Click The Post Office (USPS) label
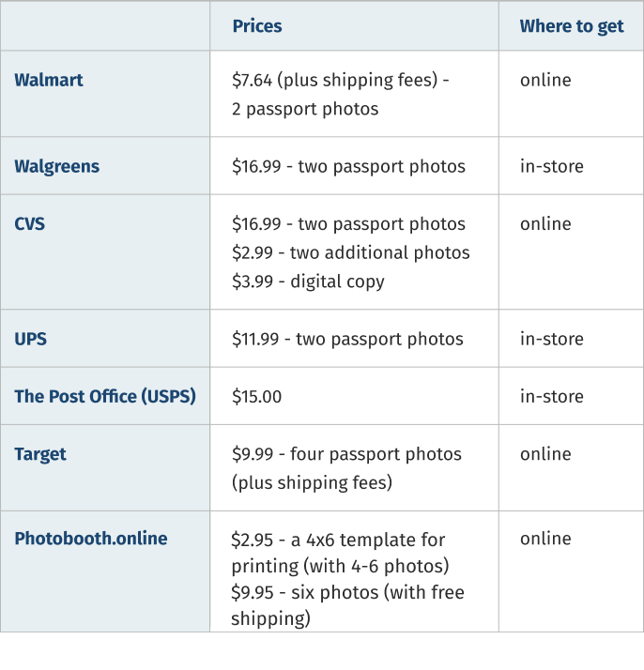Screen dimensions: 644x670 pos(105,396)
